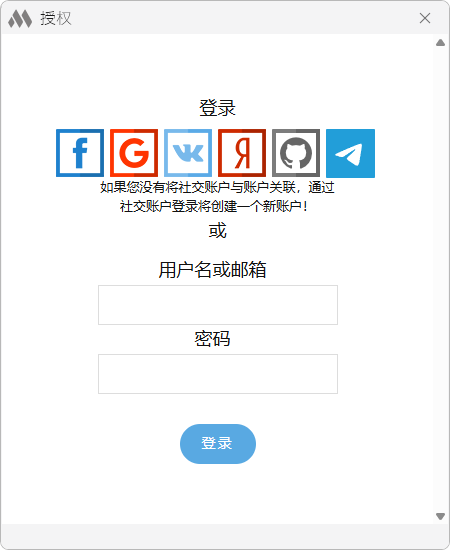Click the 或 separator text

(217, 231)
